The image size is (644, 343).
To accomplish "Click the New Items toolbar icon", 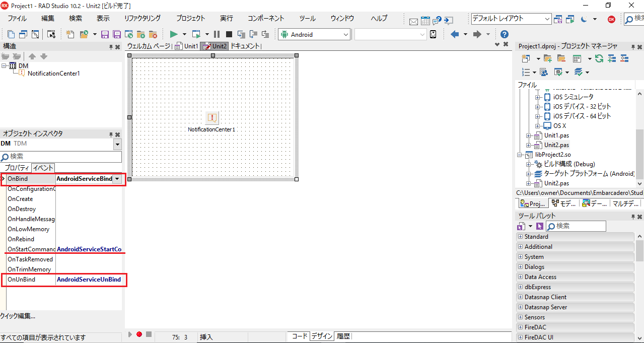I will click(70, 34).
